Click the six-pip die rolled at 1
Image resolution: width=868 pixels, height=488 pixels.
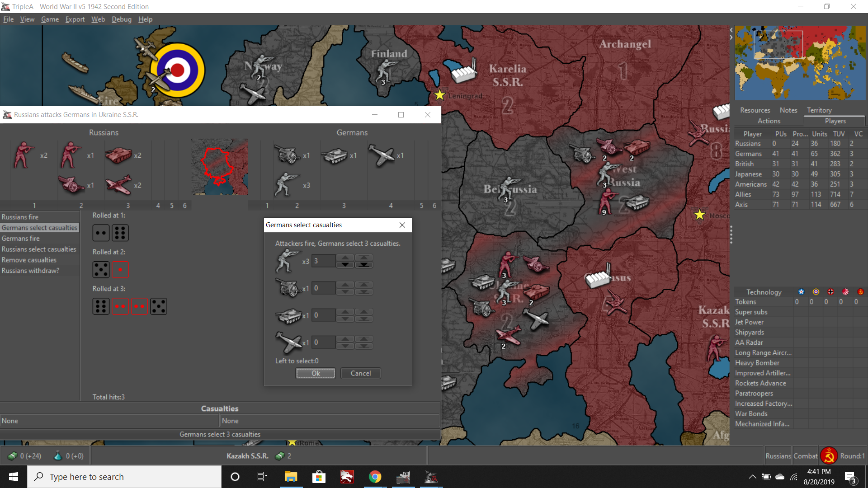tap(120, 233)
